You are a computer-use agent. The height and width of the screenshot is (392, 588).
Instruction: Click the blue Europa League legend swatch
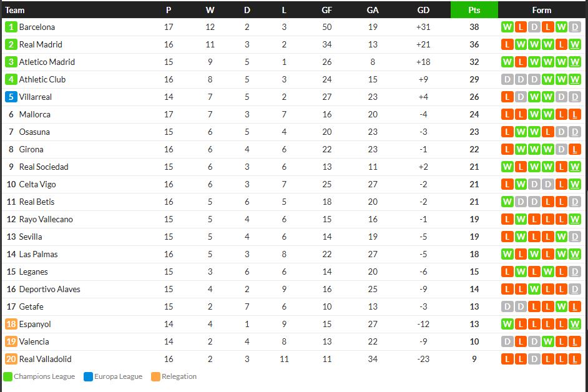(88, 376)
